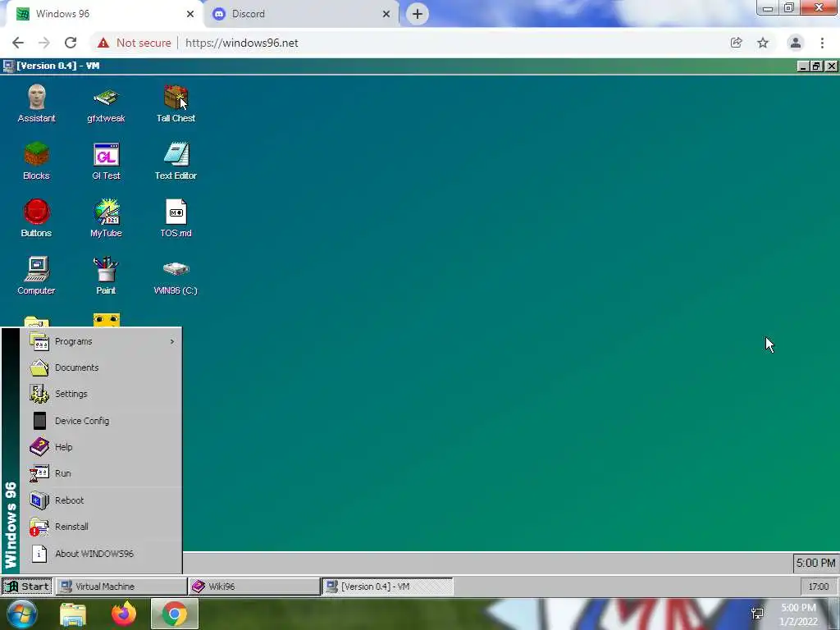The height and width of the screenshot is (630, 840).
Task: Click the 17:00 taskbar clock
Action: click(818, 587)
